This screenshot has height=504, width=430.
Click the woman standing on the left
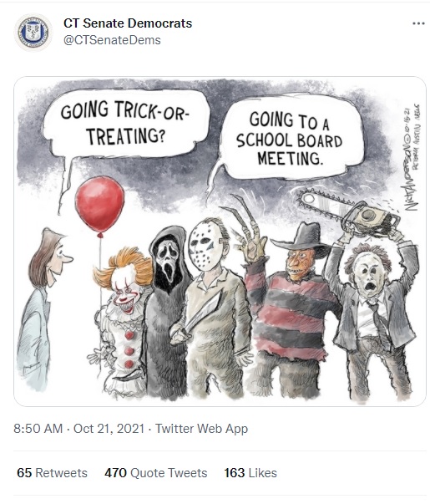click(40, 308)
